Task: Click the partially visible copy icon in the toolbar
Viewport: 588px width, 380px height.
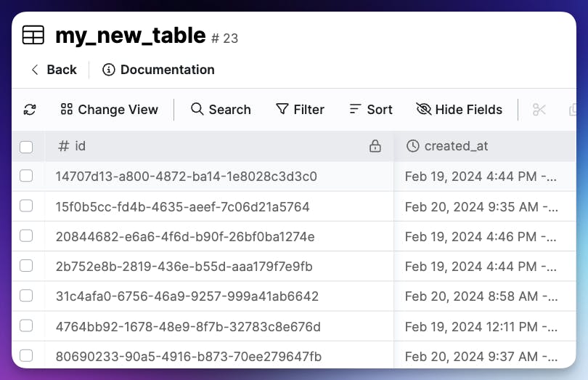Action: [573, 110]
